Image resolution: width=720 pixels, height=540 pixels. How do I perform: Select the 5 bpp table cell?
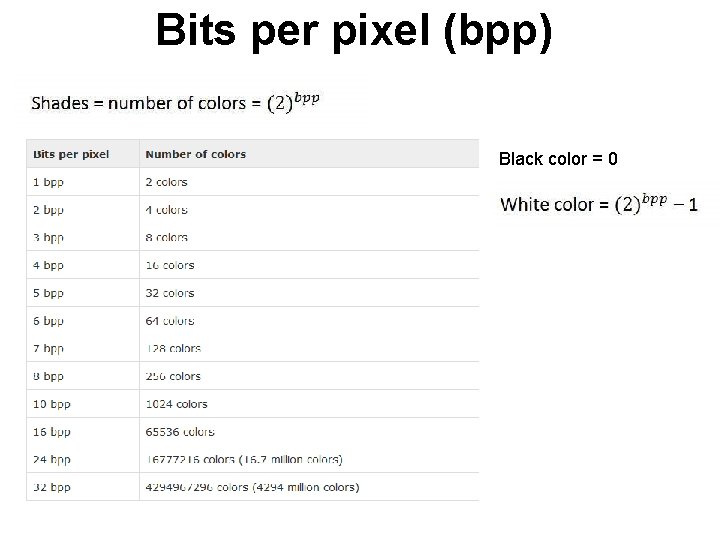48,293
